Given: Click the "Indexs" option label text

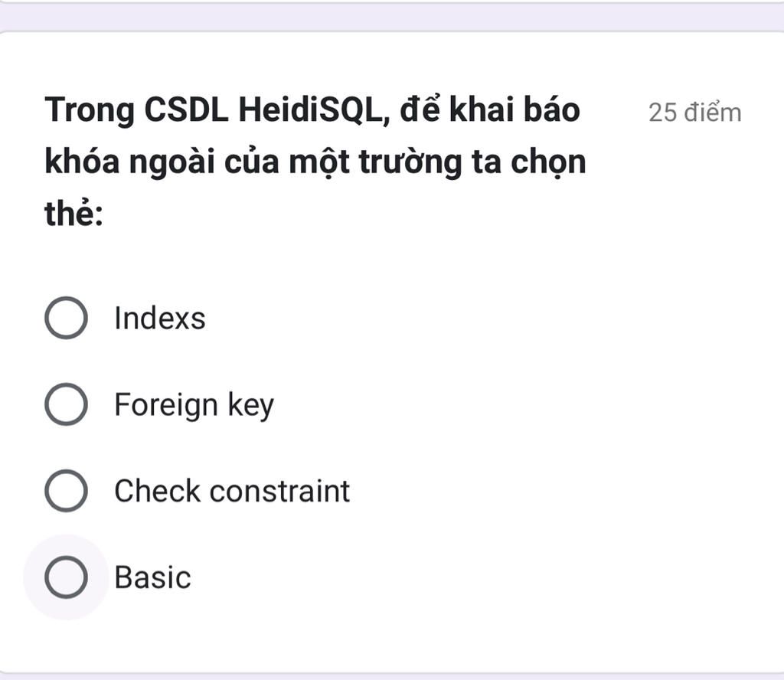Looking at the screenshot, I should pyautogui.click(x=160, y=318).
